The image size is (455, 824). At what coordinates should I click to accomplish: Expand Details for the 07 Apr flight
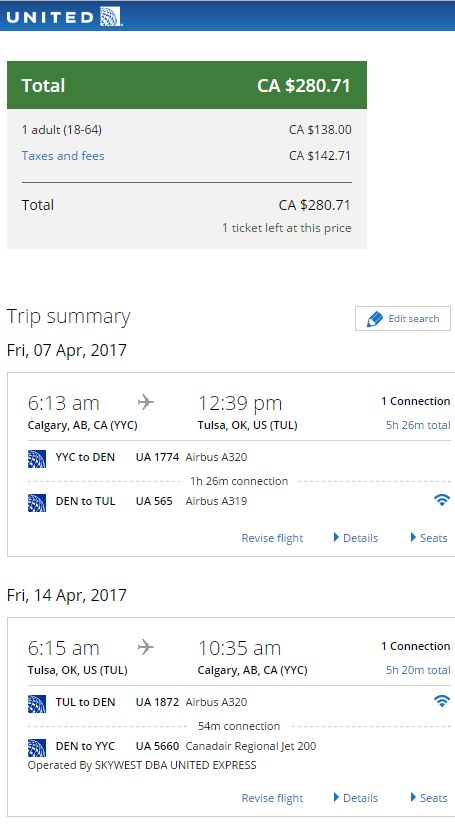pos(356,538)
